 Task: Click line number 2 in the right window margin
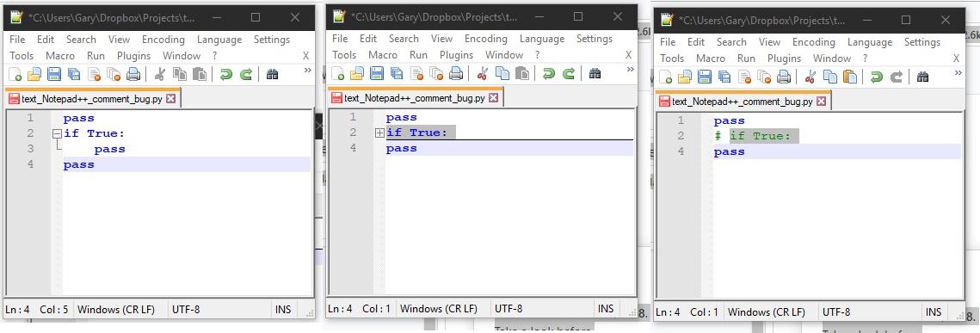tap(681, 136)
